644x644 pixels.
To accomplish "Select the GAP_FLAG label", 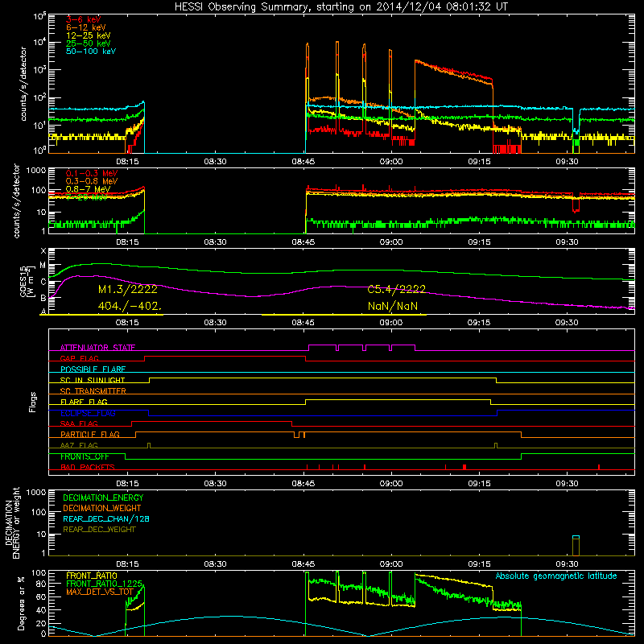I will (79, 358).
